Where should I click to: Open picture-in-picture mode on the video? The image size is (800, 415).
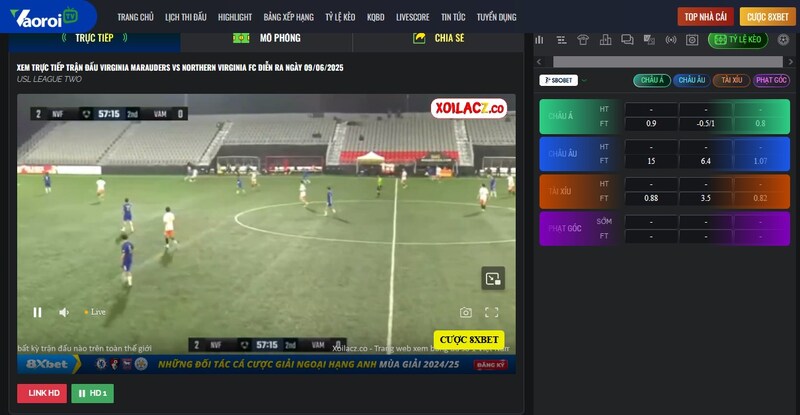coord(493,278)
